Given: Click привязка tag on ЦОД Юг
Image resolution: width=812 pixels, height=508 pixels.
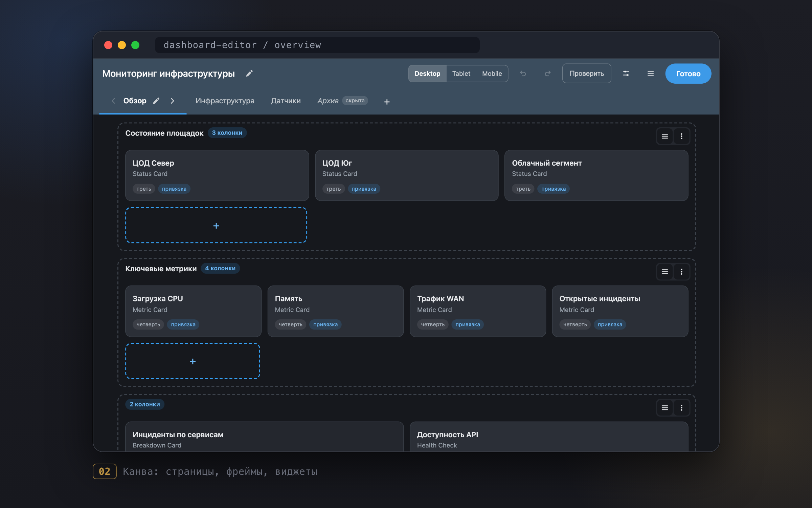Looking at the screenshot, I should 364,189.
